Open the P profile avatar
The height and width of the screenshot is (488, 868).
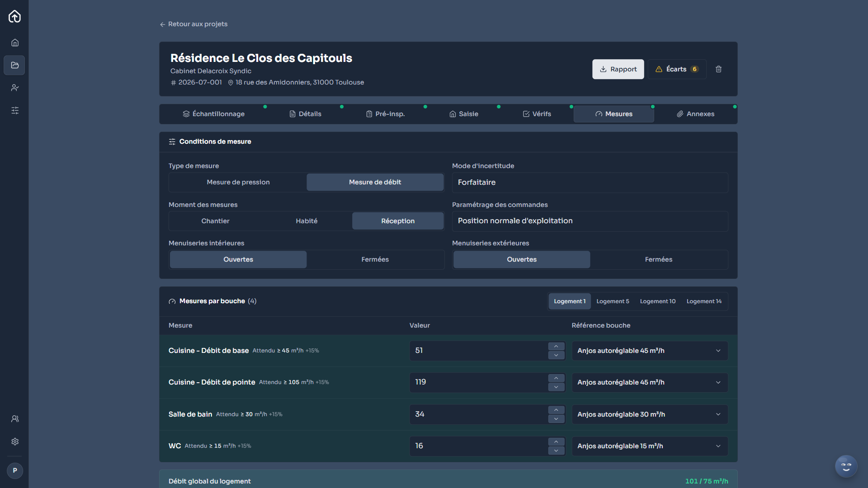[14, 470]
